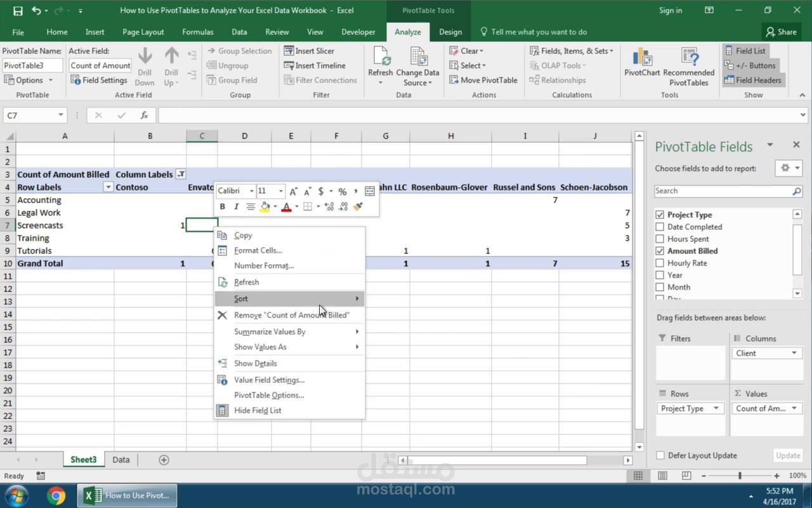Image resolution: width=812 pixels, height=508 pixels.
Task: Click the fill color button in the mini toolbar
Action: tap(265, 206)
